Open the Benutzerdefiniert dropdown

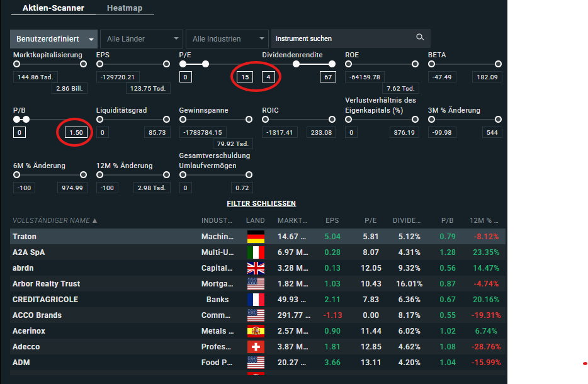53,38
